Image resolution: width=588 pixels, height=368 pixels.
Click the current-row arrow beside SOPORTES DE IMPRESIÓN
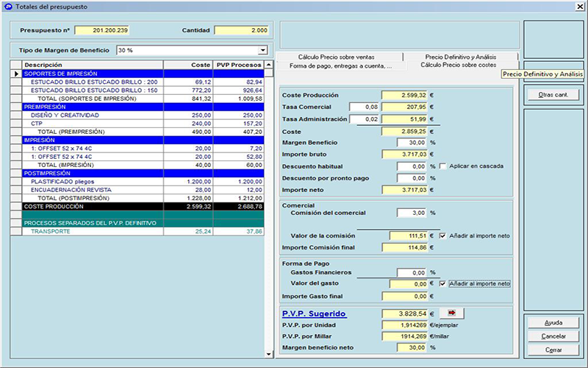pyautogui.click(x=16, y=74)
